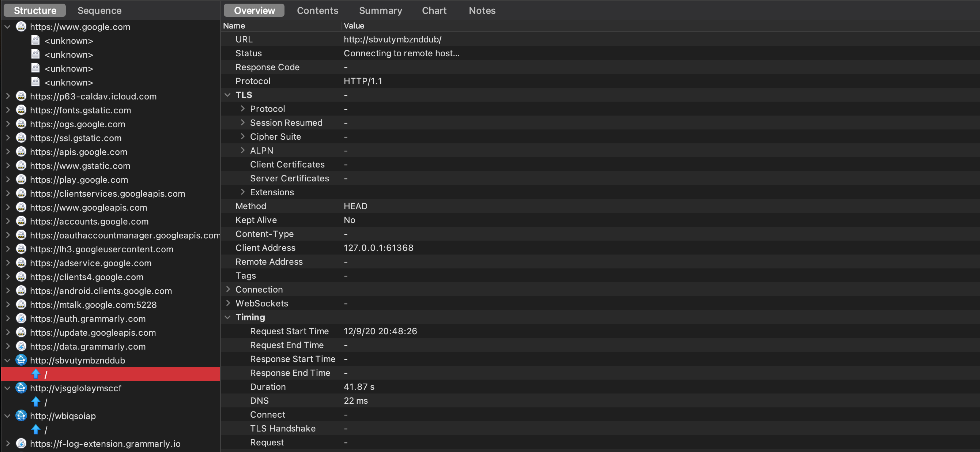Click the blue upload arrow under http://vjsgglolaymsccf
This screenshot has width=980, height=452.
[36, 402]
